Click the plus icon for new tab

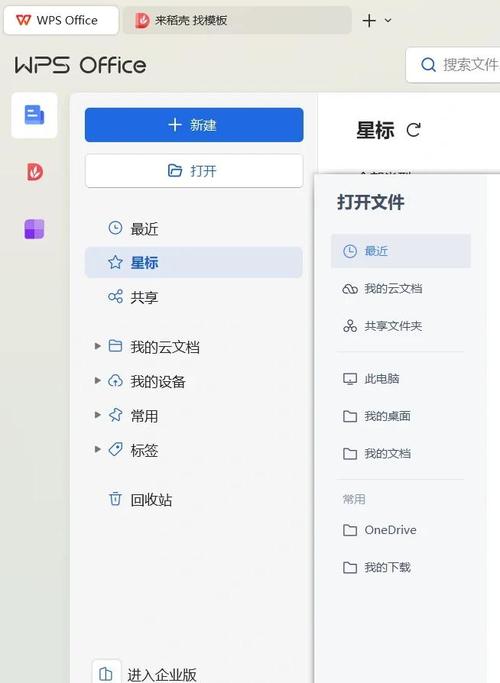tap(369, 20)
